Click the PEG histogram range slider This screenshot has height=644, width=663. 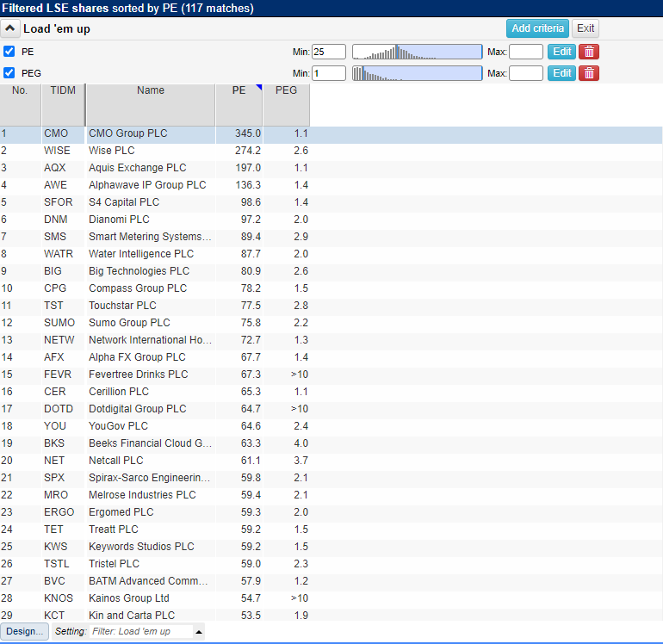pos(417,73)
